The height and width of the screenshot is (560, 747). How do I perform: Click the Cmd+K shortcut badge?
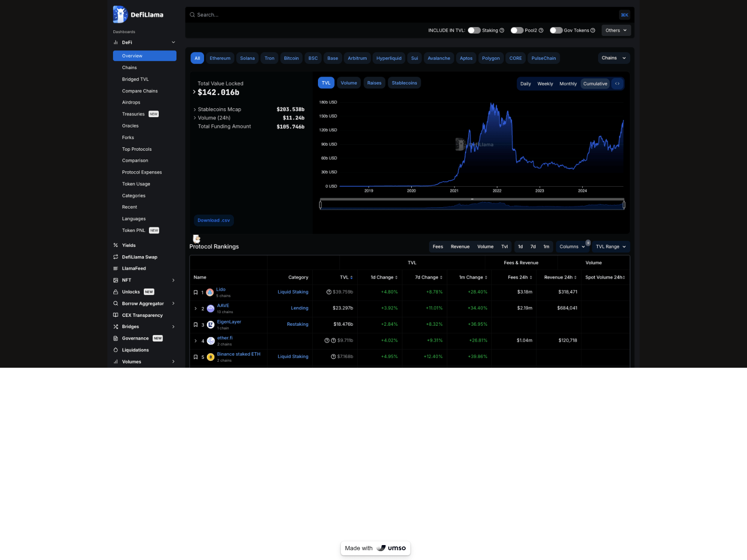point(625,15)
